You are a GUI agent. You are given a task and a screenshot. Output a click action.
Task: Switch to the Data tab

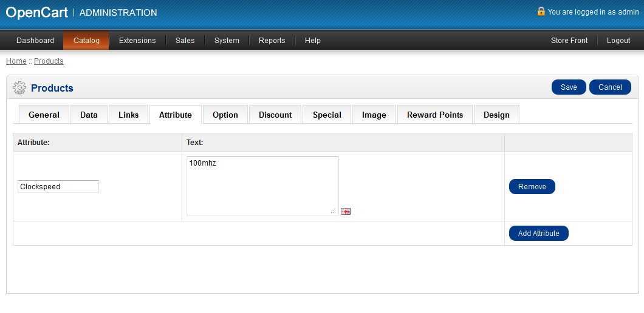click(x=89, y=115)
